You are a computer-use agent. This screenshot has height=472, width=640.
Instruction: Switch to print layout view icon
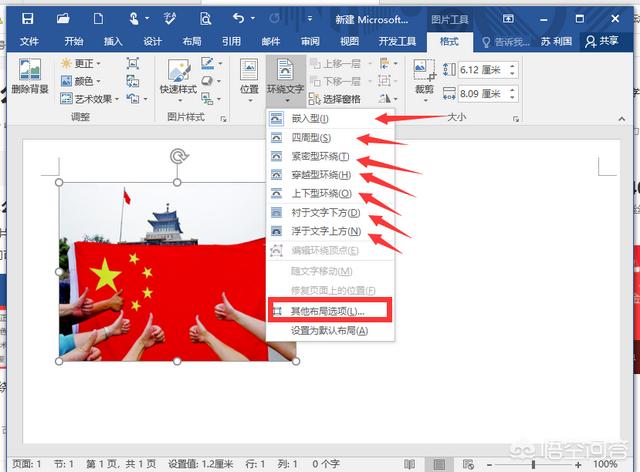coord(439,464)
